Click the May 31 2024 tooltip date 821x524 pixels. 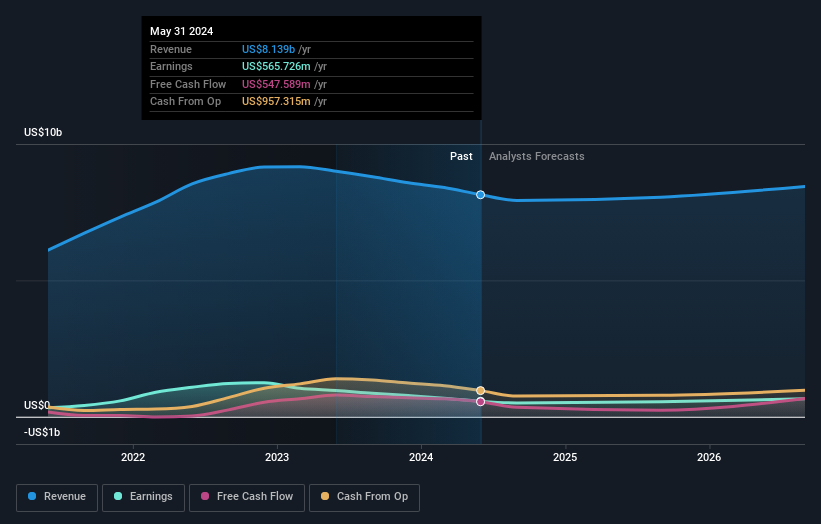pyautogui.click(x=182, y=31)
